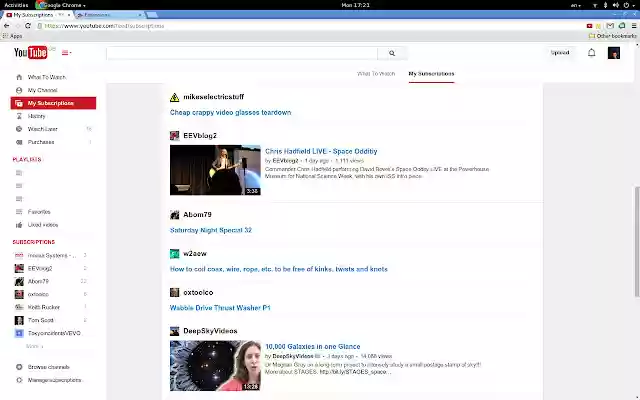Open Chris Hadfield LIVE video thumbnail
Screen dimensions: 640x400
[215, 170]
